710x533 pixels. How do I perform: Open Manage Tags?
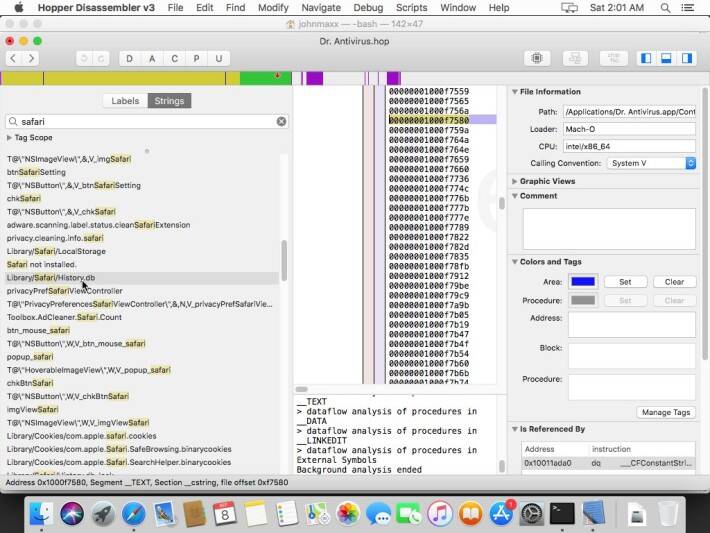coord(666,412)
